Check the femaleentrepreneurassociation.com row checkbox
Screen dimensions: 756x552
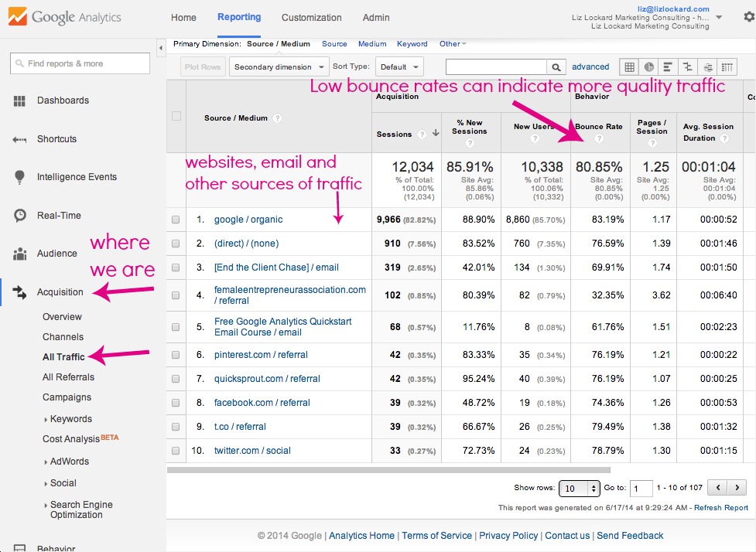[x=176, y=295]
